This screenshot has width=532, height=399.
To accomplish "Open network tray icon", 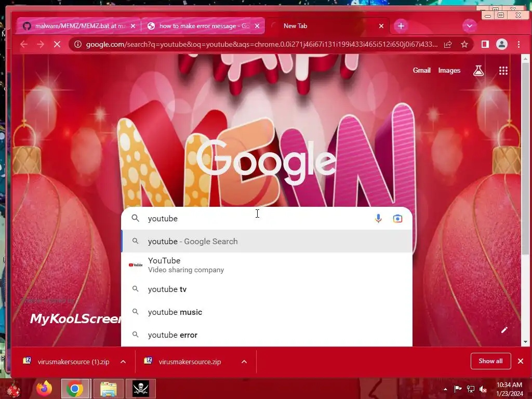I will 471,389.
